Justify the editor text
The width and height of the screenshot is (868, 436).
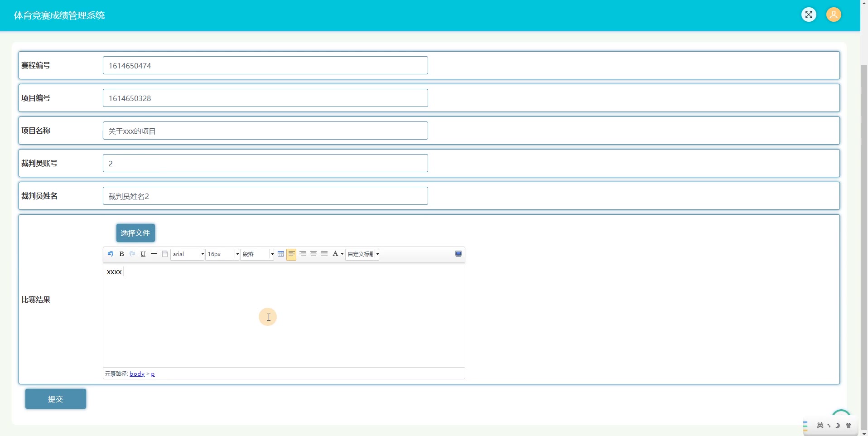pos(324,254)
